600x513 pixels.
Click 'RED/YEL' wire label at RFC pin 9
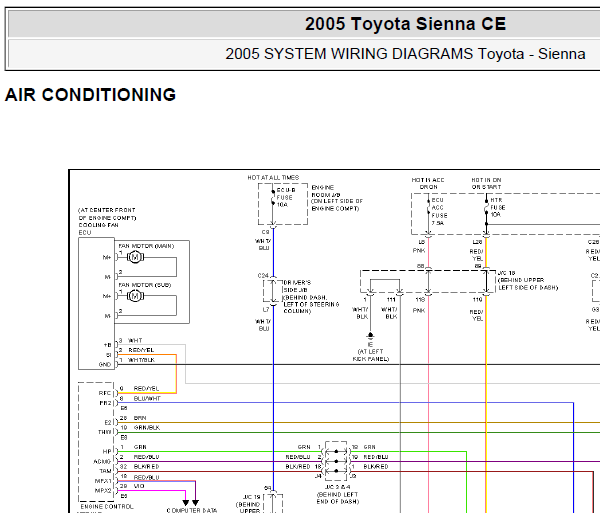click(146, 388)
